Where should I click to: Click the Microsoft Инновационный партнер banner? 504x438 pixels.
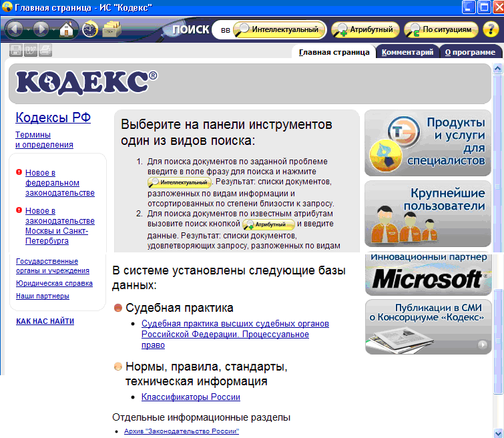tap(429, 274)
